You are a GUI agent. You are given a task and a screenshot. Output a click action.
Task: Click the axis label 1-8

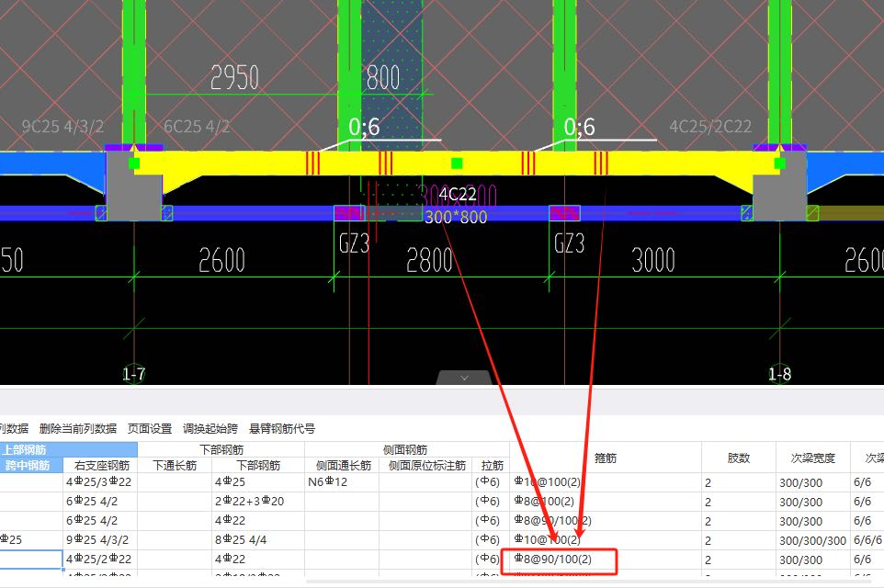coord(779,374)
